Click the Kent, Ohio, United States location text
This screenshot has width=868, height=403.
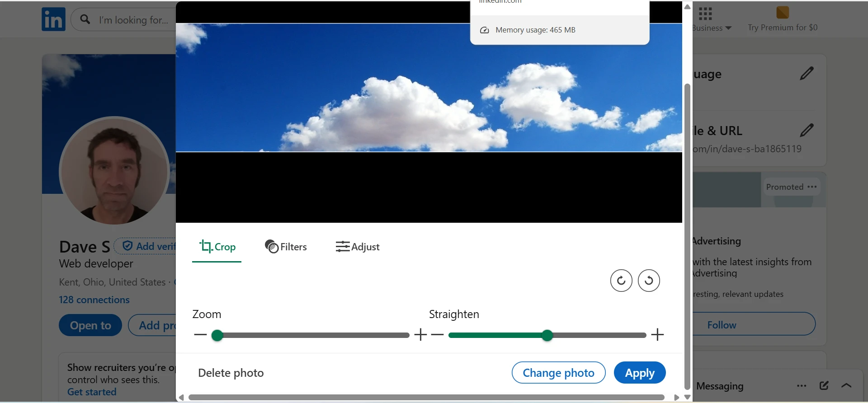112,282
